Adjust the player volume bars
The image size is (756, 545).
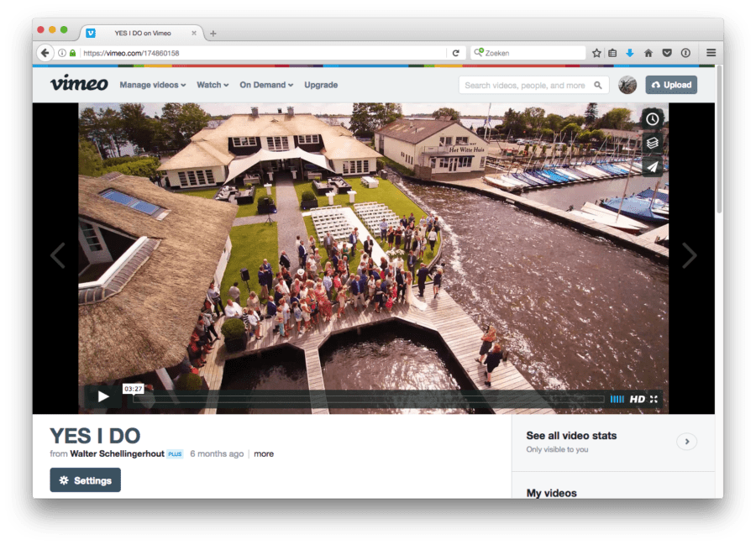pos(617,399)
